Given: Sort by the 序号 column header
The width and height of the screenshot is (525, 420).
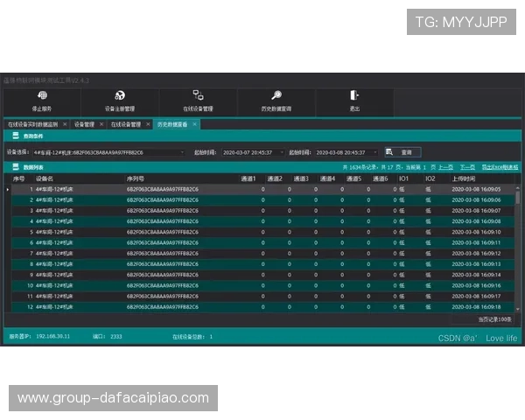Looking at the screenshot, I should click(x=18, y=178).
